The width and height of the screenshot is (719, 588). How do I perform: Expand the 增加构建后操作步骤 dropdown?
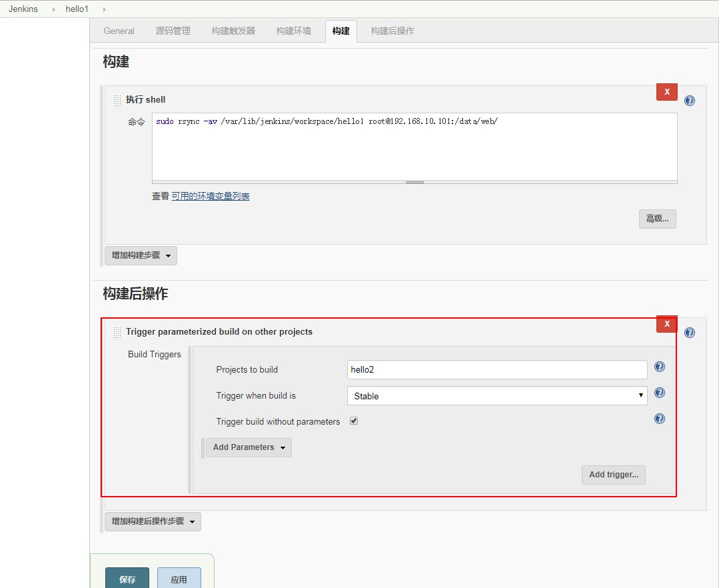153,521
